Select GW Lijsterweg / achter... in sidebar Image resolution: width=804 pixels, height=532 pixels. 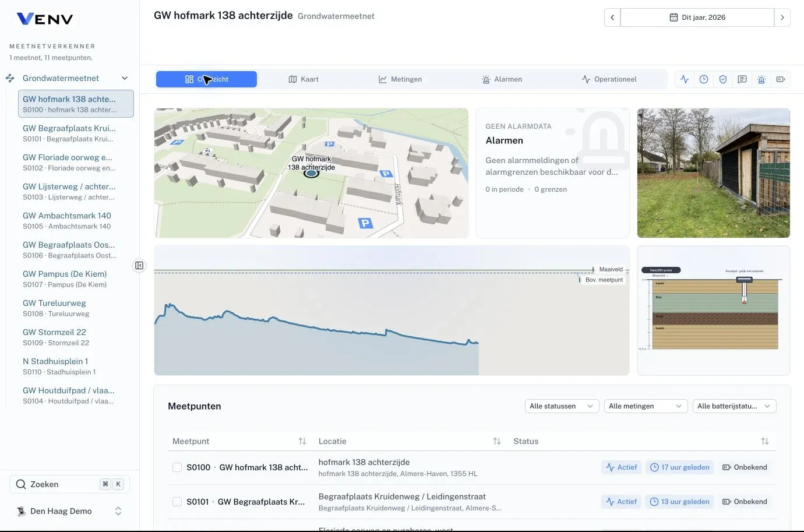(76, 191)
